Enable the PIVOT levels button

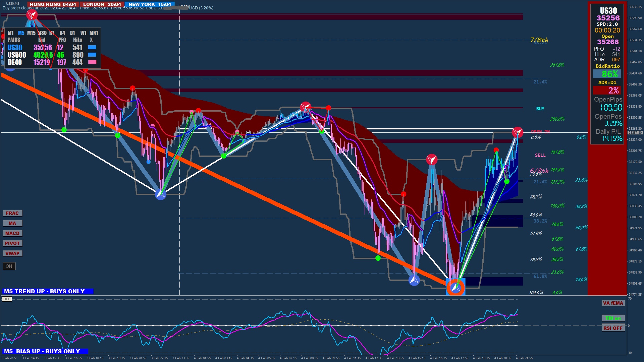12,243
